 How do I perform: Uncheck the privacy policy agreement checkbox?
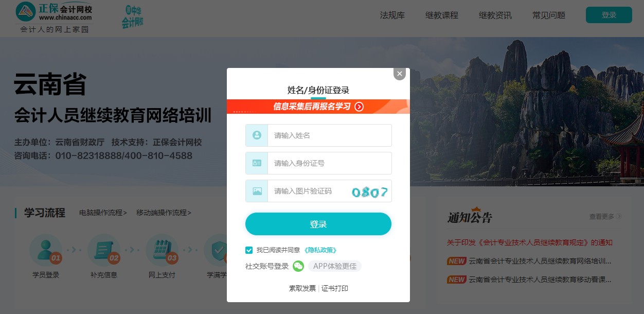(248, 251)
